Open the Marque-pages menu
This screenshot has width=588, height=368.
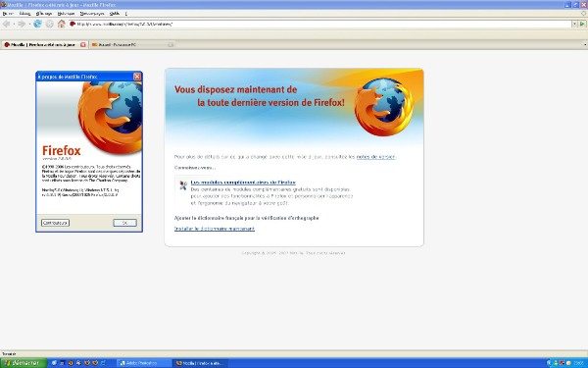[92, 14]
